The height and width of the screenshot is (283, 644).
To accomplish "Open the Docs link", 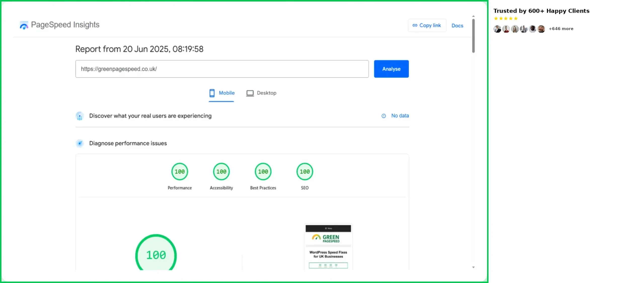I will [x=457, y=26].
